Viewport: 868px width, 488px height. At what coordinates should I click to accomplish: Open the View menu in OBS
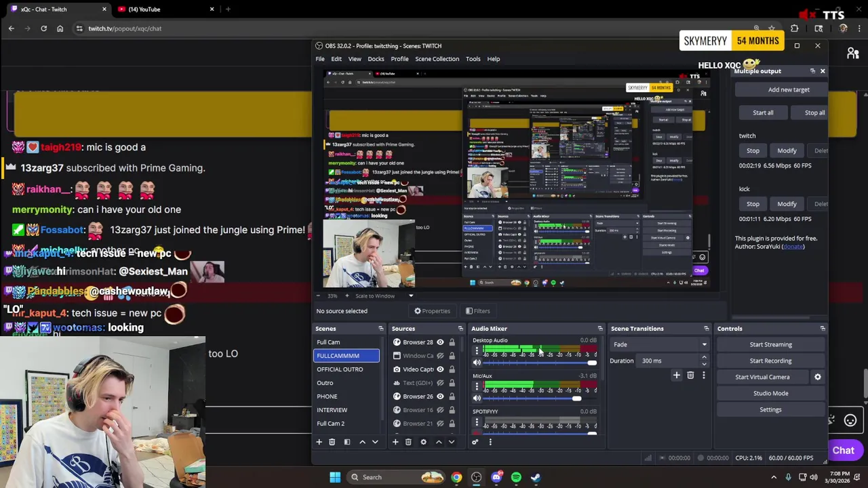click(x=355, y=59)
